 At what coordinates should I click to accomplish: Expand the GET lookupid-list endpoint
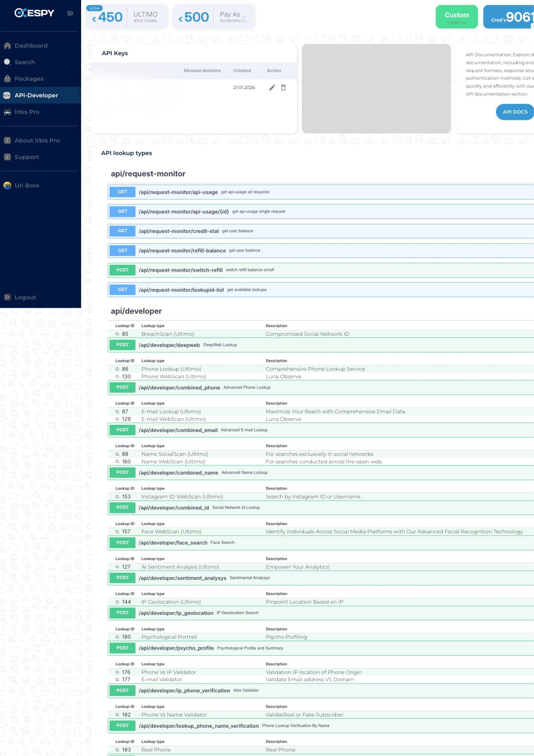pyautogui.click(x=321, y=290)
